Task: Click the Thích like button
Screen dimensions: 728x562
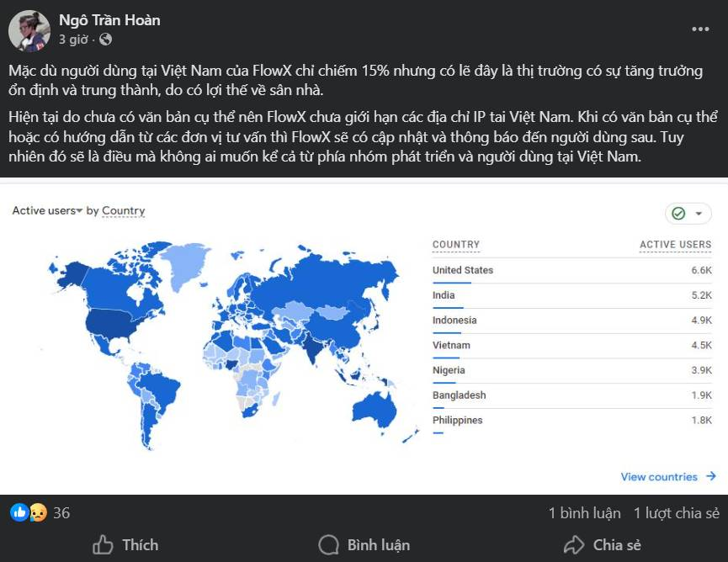Action: [x=125, y=545]
